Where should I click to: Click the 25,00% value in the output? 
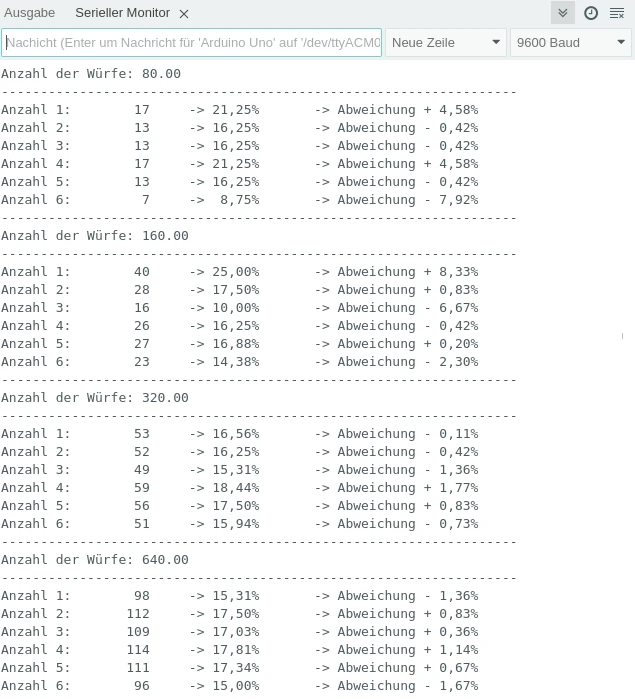pyautogui.click(x=235, y=272)
